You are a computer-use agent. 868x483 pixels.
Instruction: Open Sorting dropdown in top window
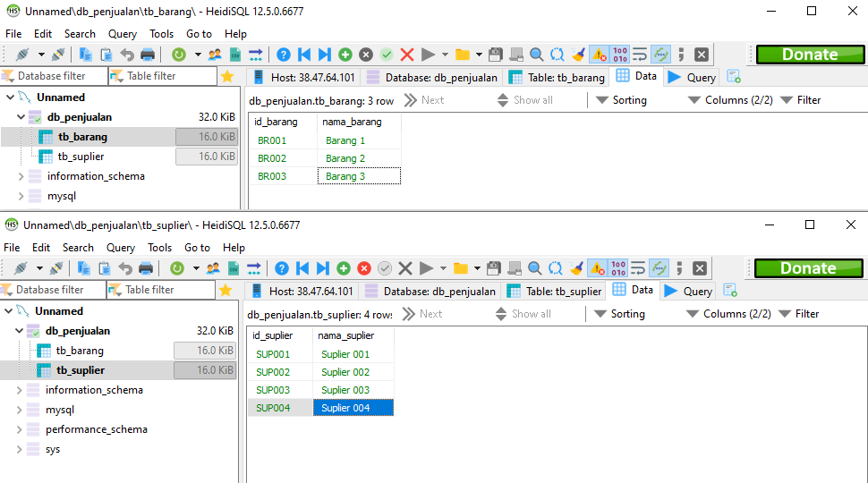(x=621, y=100)
